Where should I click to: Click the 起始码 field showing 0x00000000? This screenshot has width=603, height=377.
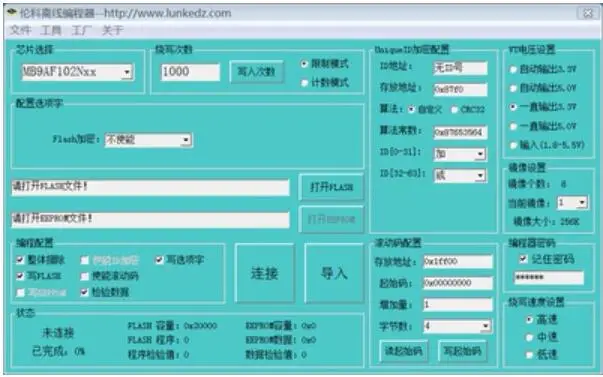[x=458, y=283]
